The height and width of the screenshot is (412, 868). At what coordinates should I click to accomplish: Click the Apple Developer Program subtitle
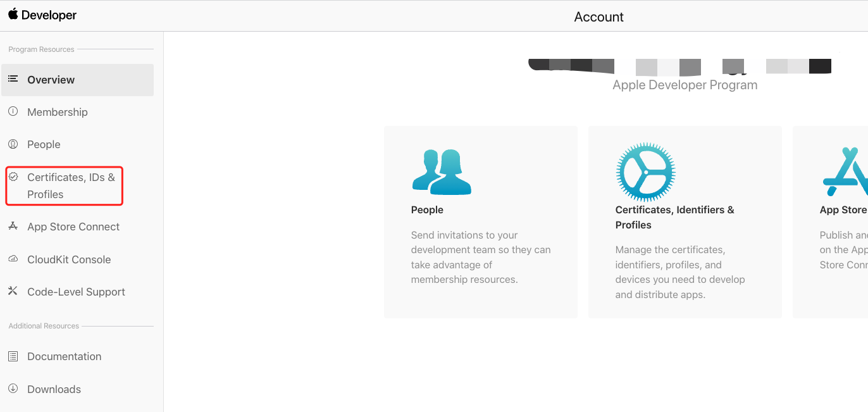click(x=685, y=85)
